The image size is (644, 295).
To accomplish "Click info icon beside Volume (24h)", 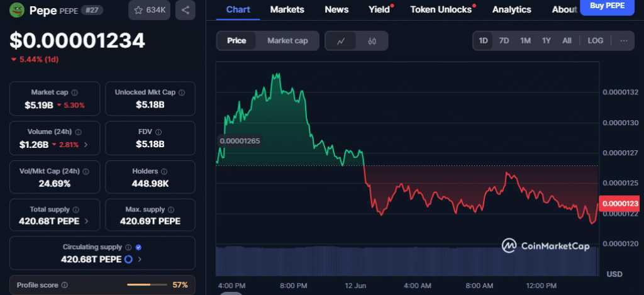I will [x=78, y=132].
